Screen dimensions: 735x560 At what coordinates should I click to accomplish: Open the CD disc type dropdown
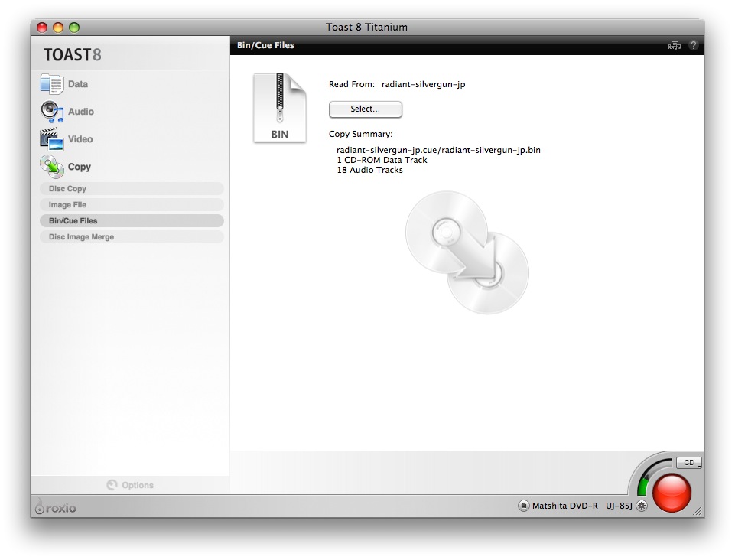(x=689, y=462)
